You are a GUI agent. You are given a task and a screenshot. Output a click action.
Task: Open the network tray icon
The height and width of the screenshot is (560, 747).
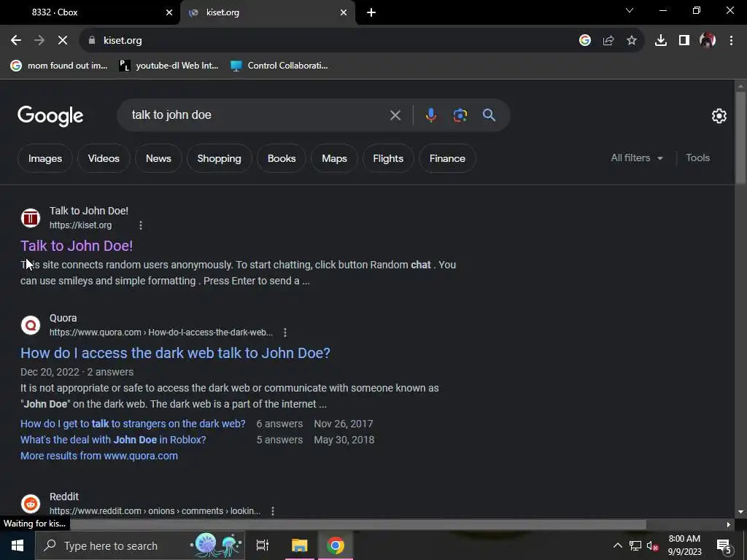click(635, 545)
